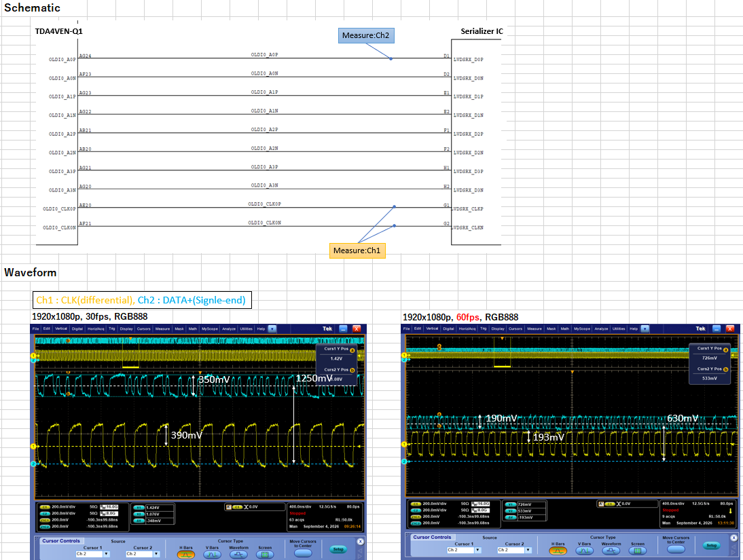Viewport: 743px width, 560px height.
Task: Click the Measure:Ch2 callout label
Action: 366,35
